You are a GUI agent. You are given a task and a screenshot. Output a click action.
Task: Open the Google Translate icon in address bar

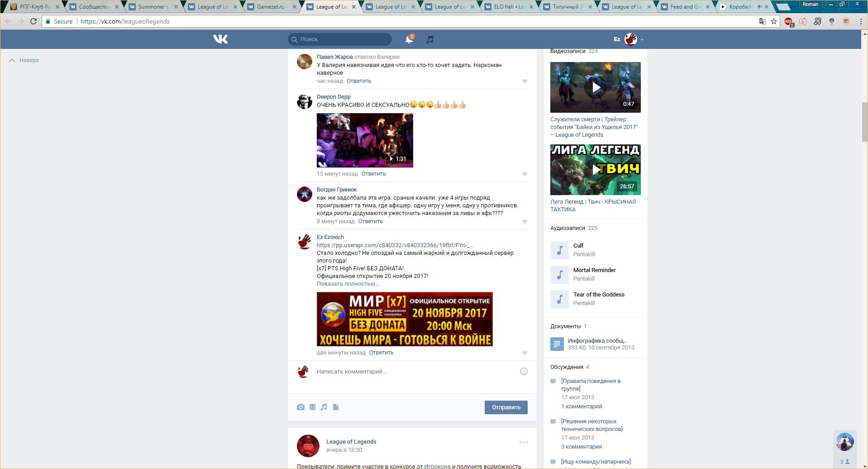tap(763, 21)
